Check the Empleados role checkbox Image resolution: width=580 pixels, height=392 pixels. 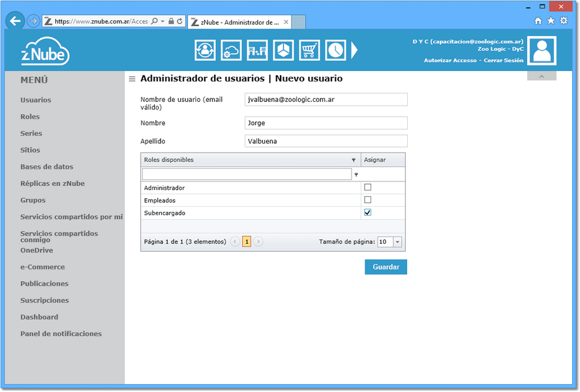(368, 200)
